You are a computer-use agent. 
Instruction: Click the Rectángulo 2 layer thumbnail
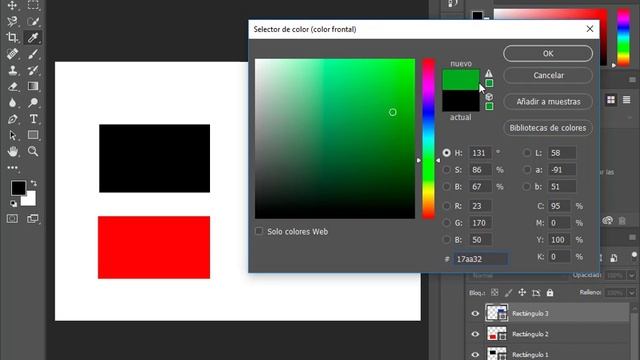497,334
